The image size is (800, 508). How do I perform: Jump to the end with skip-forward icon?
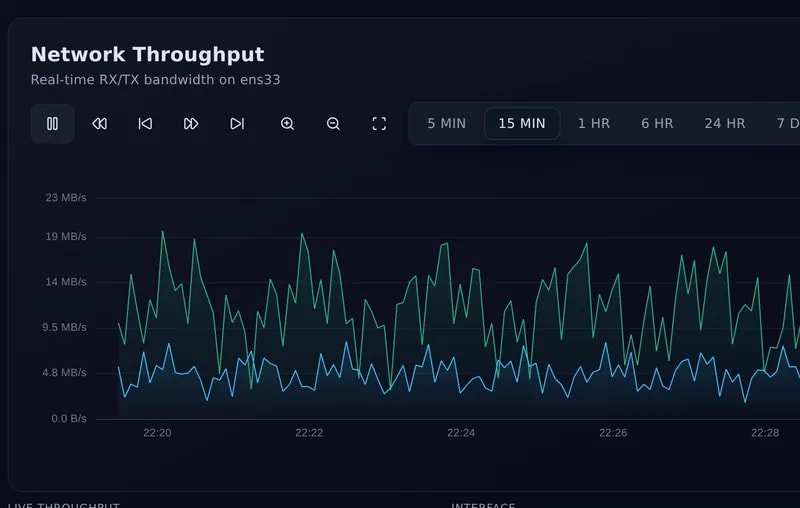(x=237, y=123)
